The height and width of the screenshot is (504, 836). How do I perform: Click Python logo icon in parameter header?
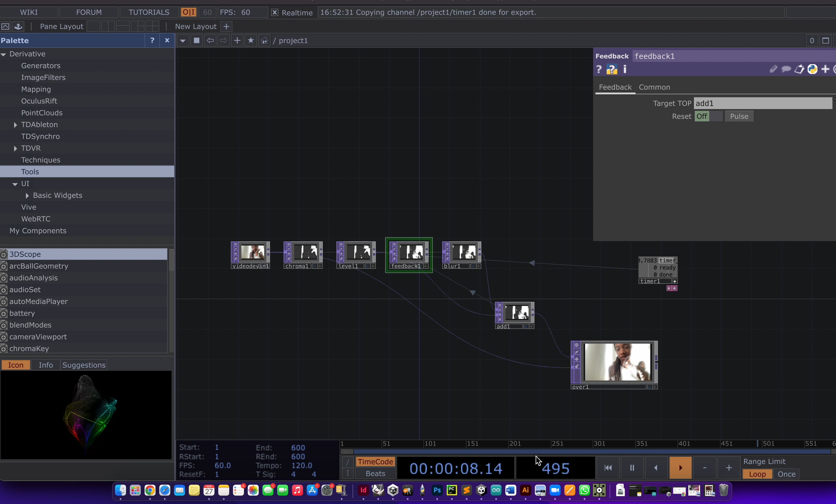(x=813, y=69)
